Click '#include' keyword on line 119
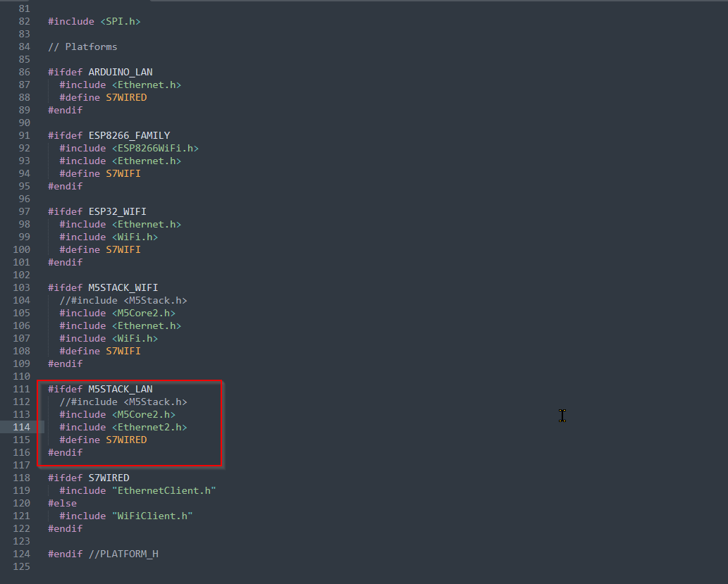The image size is (728, 584). click(82, 491)
